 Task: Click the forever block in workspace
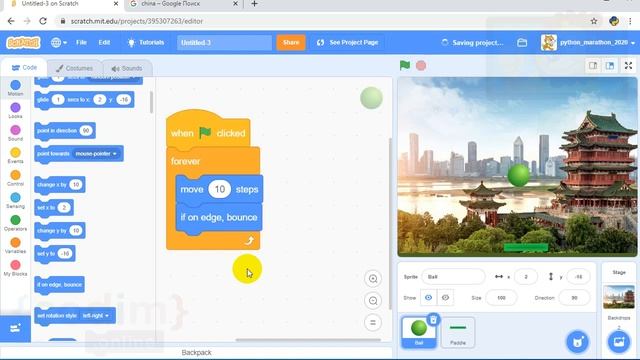pos(185,162)
